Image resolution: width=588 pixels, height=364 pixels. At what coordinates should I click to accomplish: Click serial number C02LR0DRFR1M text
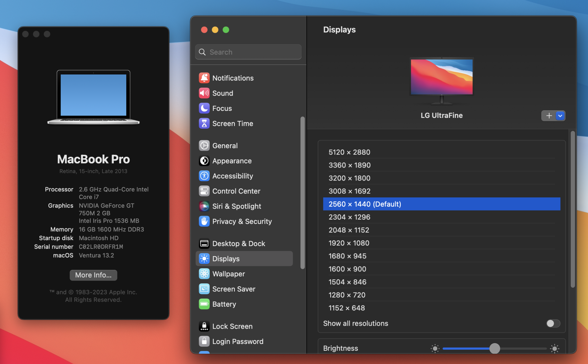[x=101, y=247]
